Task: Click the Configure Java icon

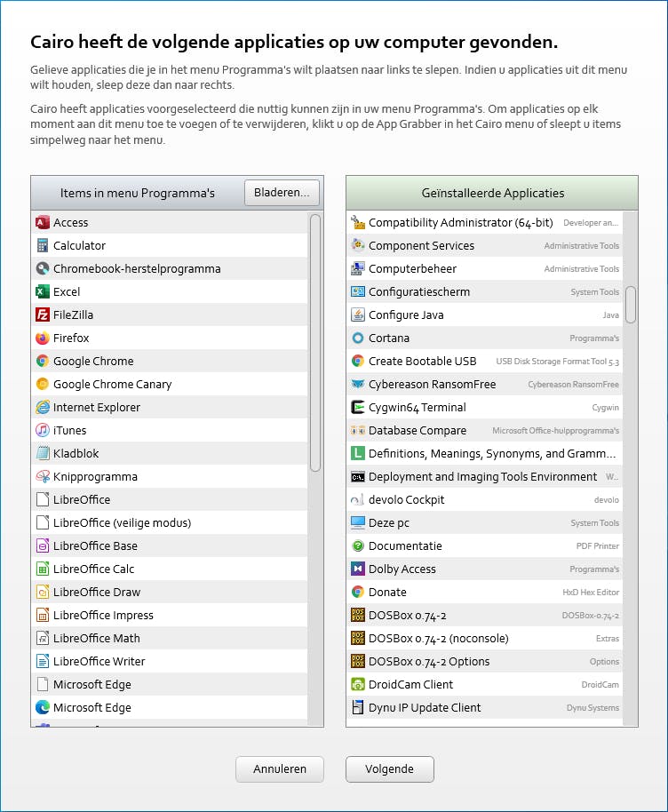Action: coord(358,314)
